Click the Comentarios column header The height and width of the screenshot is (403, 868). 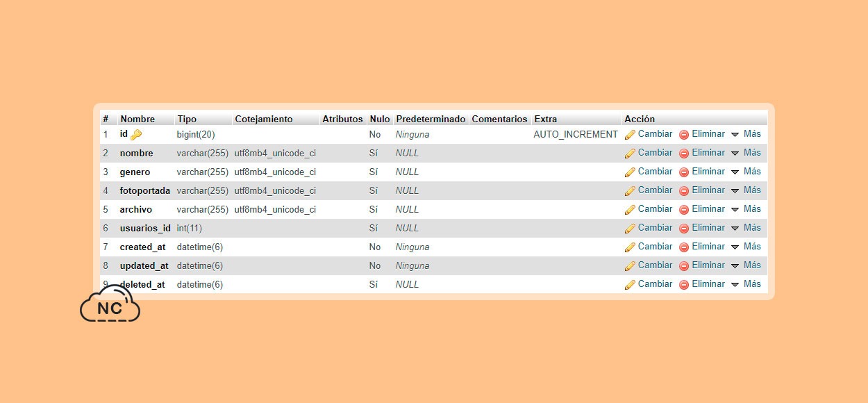click(x=499, y=120)
